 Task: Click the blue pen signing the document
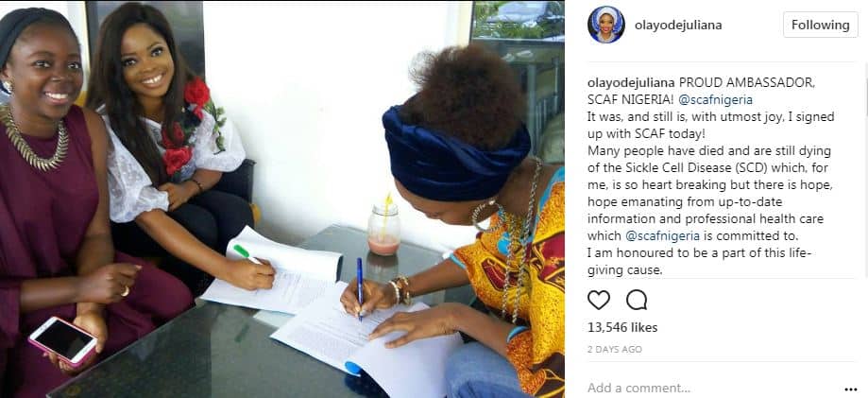360,288
